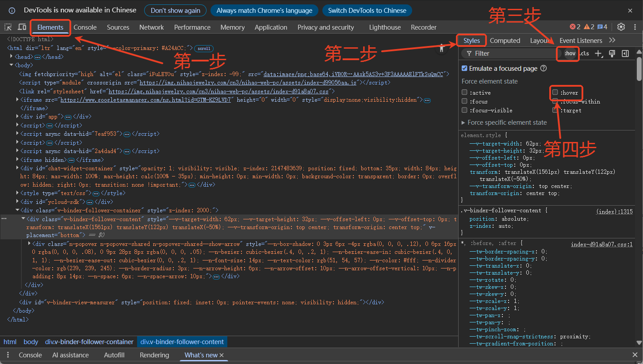Expand the n-popover div node
Image resolution: width=643 pixels, height=364 pixels.
coord(30,244)
